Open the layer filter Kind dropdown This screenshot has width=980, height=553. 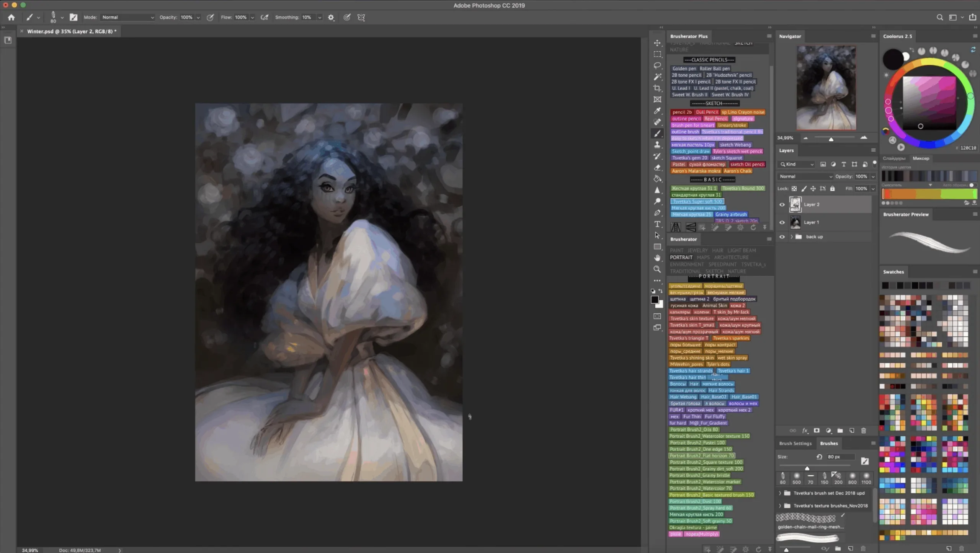(x=796, y=164)
